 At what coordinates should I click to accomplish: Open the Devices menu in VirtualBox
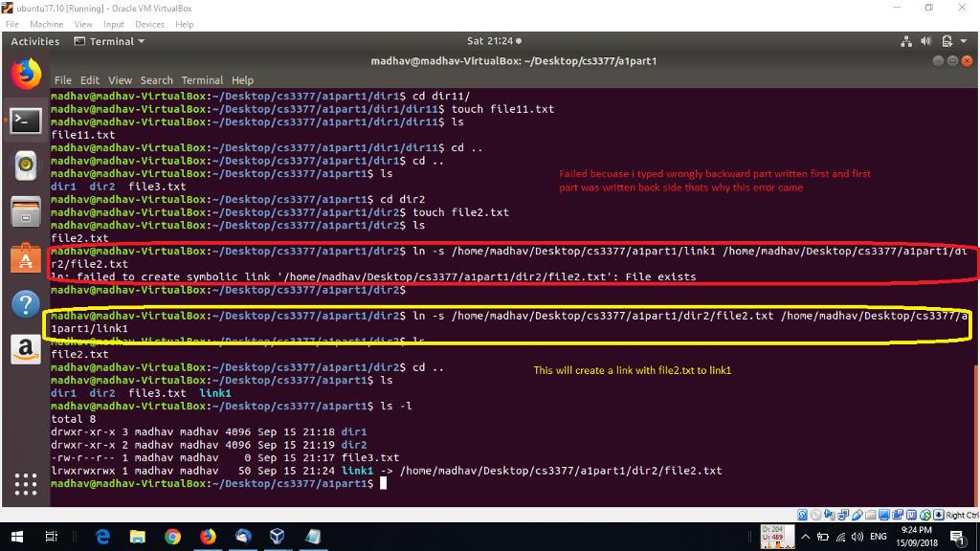coord(149,24)
